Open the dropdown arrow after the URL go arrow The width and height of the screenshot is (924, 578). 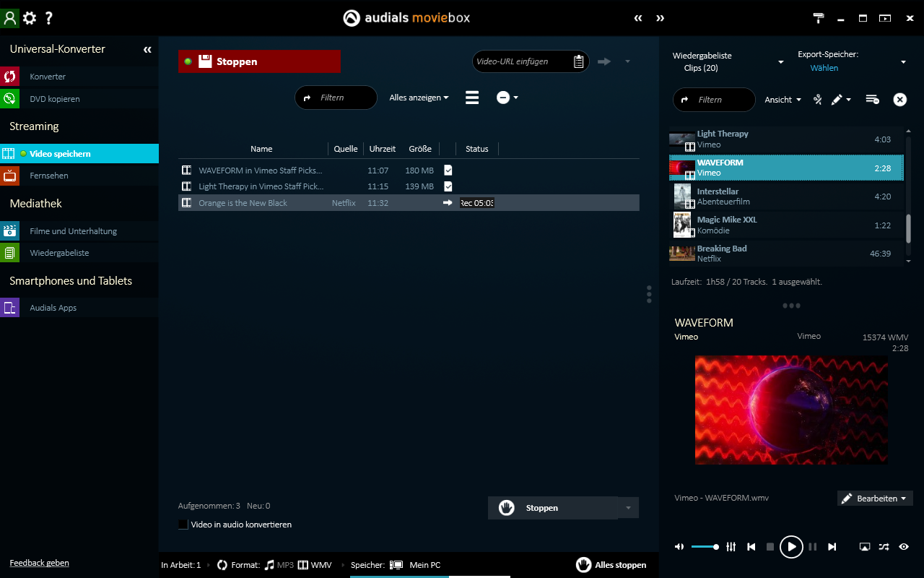point(627,61)
